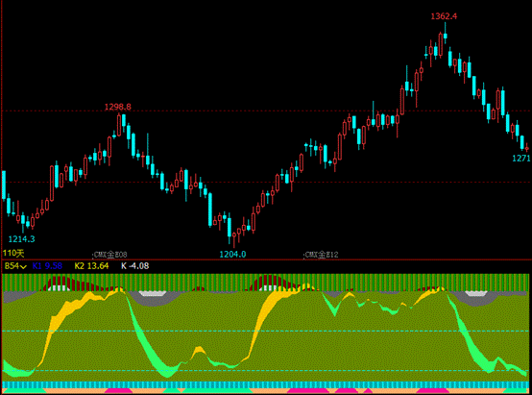This screenshot has width=532, height=395.
Task: Open the indicator selector dropdown beside K1
Action: pos(15,266)
